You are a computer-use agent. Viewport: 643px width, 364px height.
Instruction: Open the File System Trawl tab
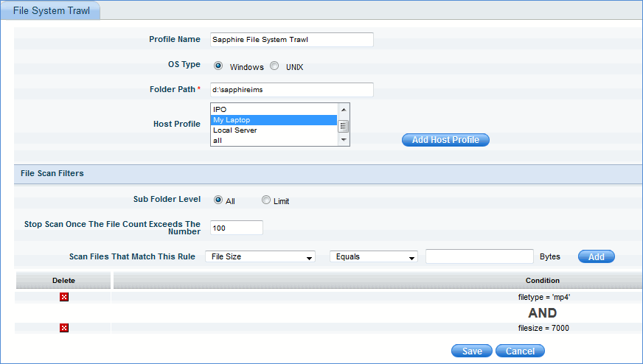(50, 10)
